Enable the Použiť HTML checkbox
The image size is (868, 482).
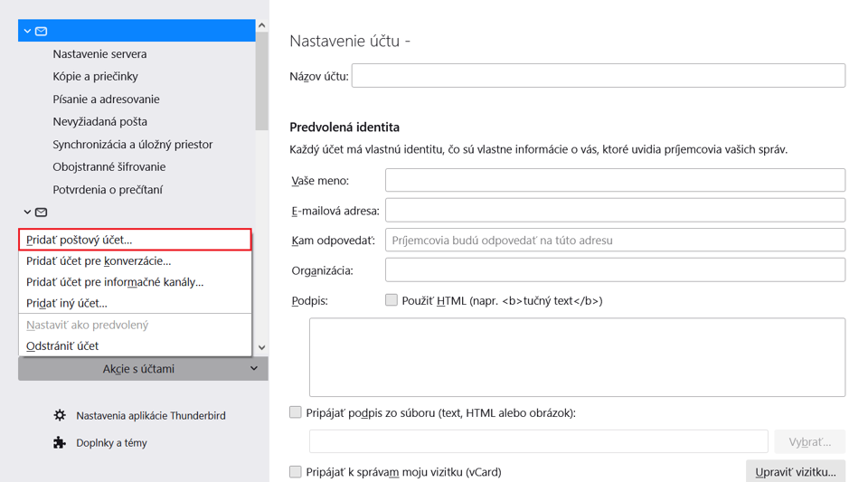392,300
